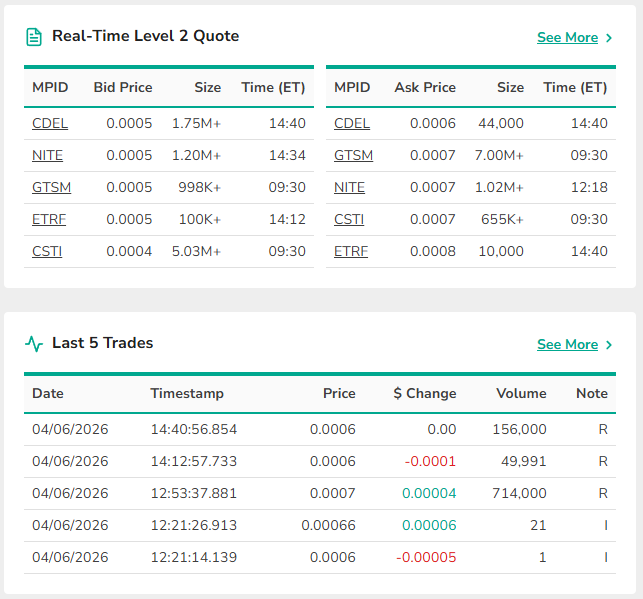Click trade price 0.00066
Image resolution: width=643 pixels, height=599 pixels.
pos(328,525)
